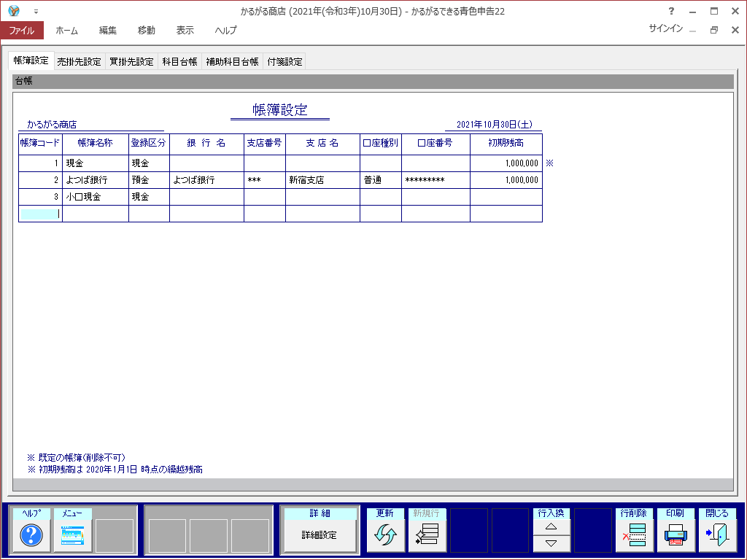747x560 pixels.
Task: Click masked 口座番号 cell *********
Action: (x=436, y=180)
